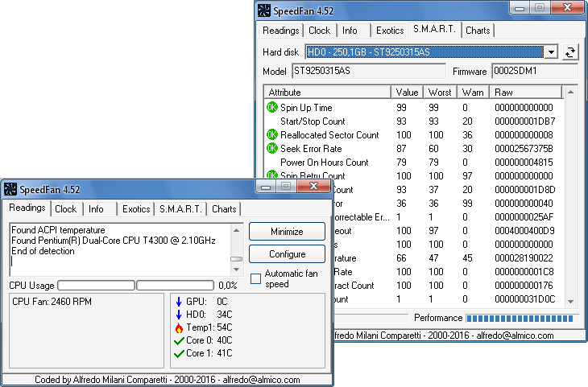Click the raw value 000028190022
The height and width of the screenshot is (387, 588).
pyautogui.click(x=524, y=258)
